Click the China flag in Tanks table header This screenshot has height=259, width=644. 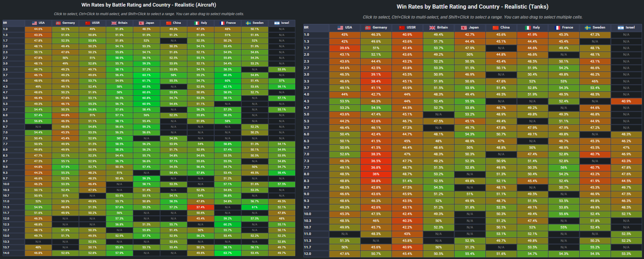click(495, 28)
